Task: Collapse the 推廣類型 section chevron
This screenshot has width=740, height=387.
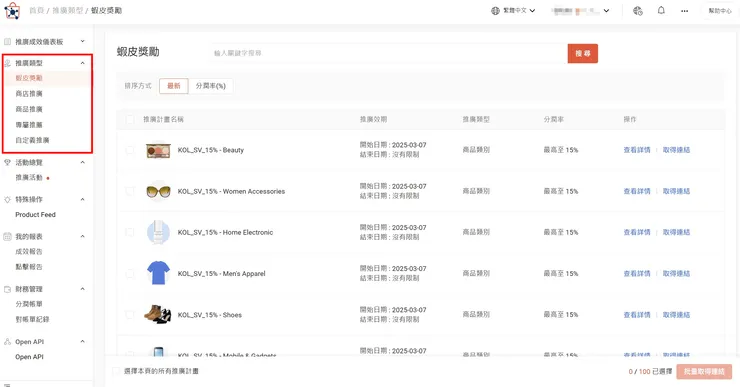Action: (x=83, y=63)
